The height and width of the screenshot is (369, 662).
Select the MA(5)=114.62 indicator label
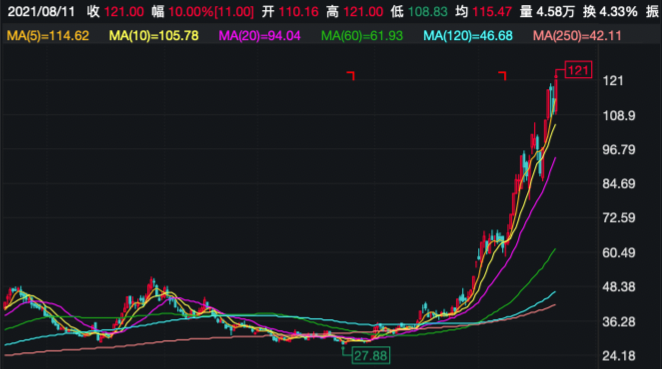pos(48,36)
